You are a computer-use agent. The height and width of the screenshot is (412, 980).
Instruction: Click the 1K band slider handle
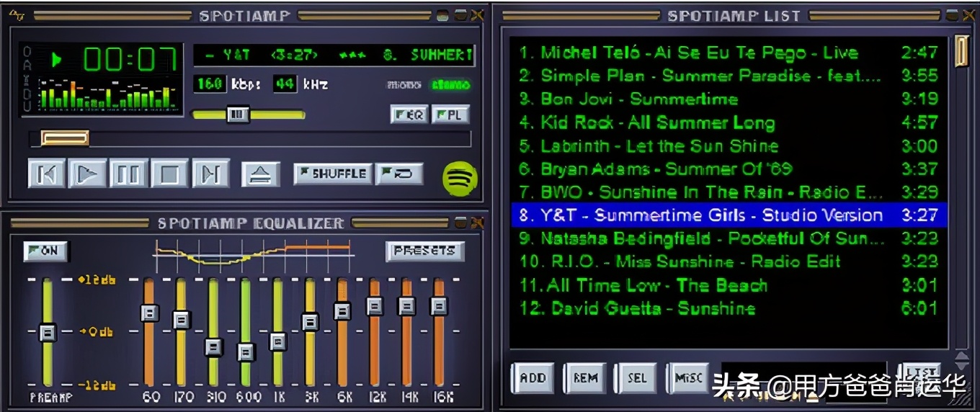pos(278,341)
